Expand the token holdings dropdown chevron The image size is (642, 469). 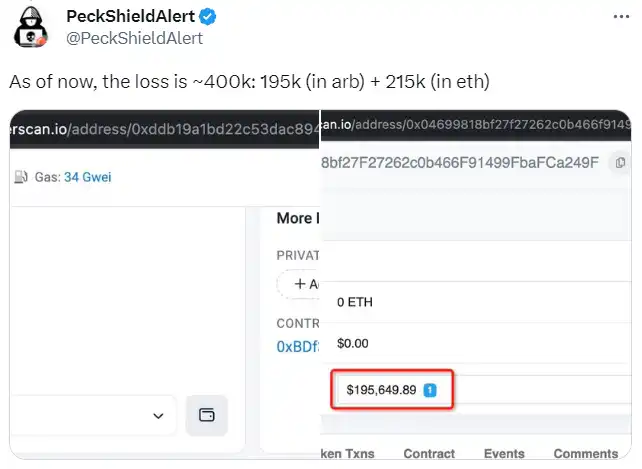click(158, 415)
